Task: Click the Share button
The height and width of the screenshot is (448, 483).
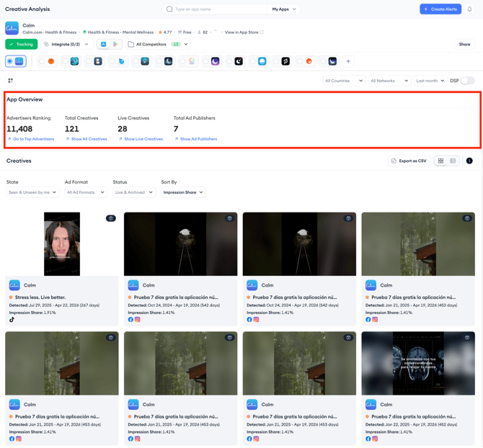Action: tap(464, 45)
